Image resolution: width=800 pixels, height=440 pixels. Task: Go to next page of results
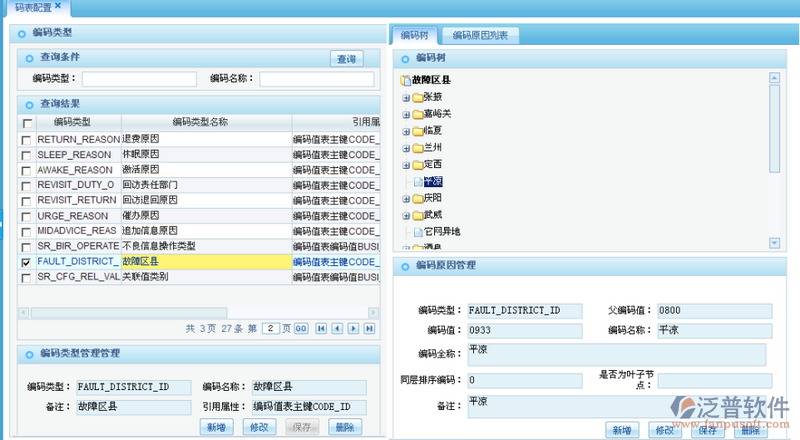353,328
